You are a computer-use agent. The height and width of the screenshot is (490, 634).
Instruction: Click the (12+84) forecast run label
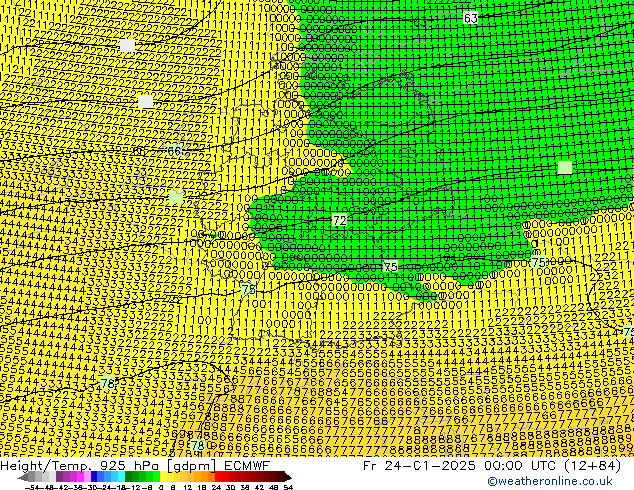pos(590,465)
